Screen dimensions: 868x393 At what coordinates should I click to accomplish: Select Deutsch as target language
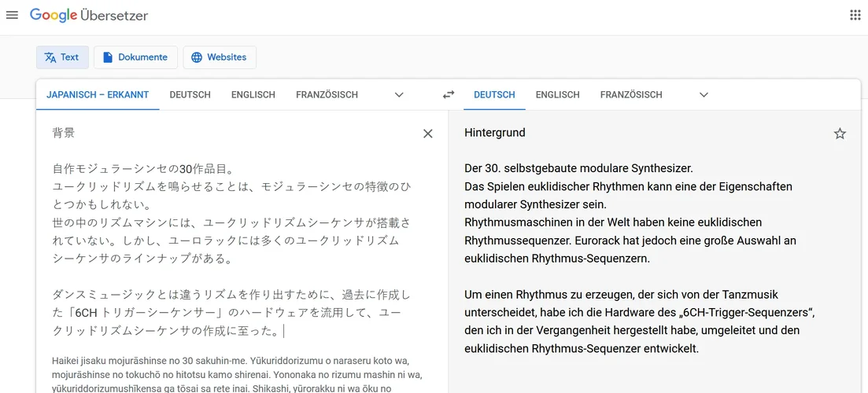[x=494, y=94]
